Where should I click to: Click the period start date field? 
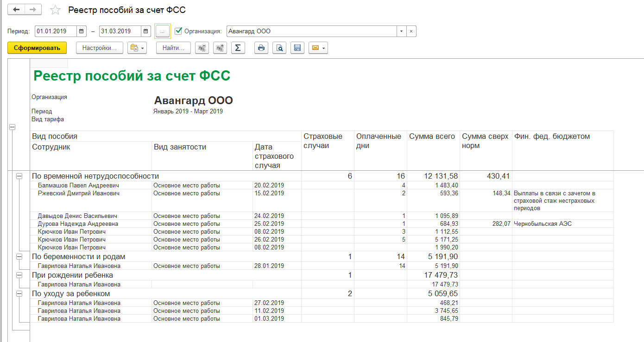click(56, 31)
